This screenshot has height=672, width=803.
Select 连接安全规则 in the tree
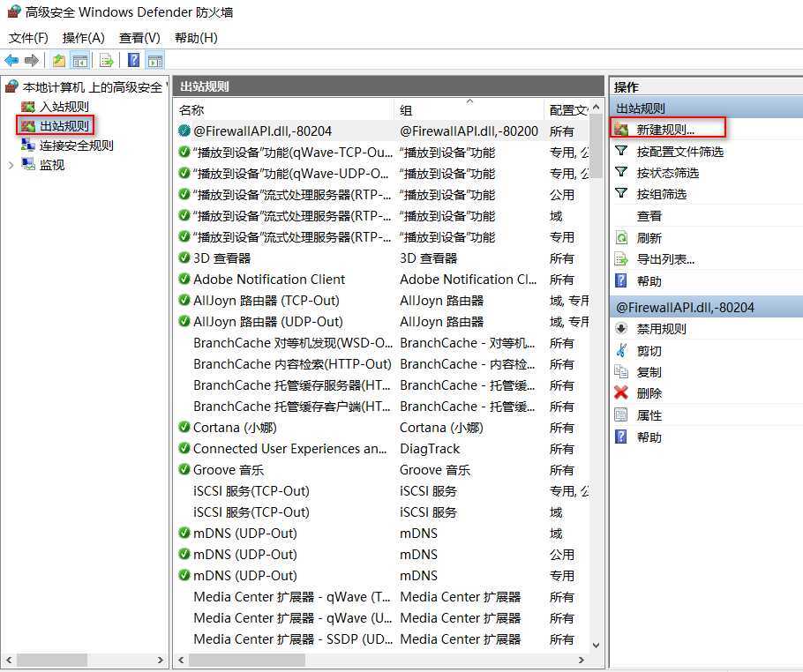point(76,146)
